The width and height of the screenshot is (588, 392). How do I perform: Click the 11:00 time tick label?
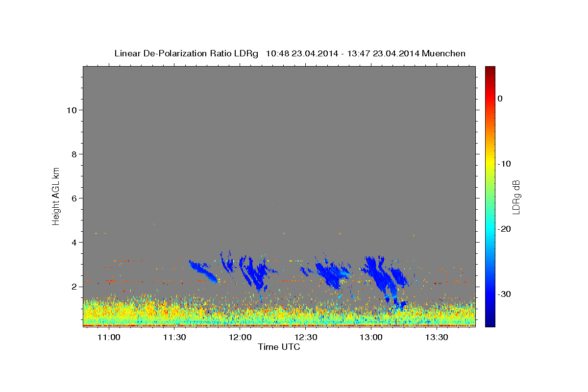pos(109,338)
